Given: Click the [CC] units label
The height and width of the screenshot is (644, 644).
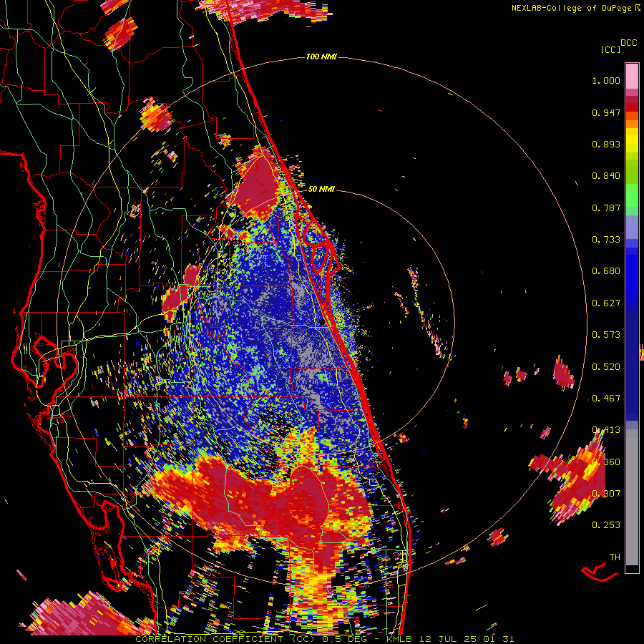Looking at the screenshot, I should pos(610,49).
